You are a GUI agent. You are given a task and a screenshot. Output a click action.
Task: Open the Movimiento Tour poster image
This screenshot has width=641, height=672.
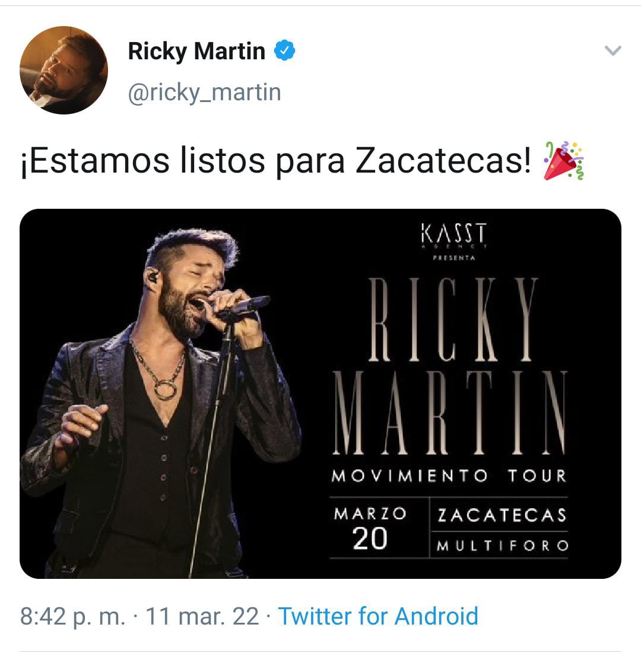[x=320, y=393]
